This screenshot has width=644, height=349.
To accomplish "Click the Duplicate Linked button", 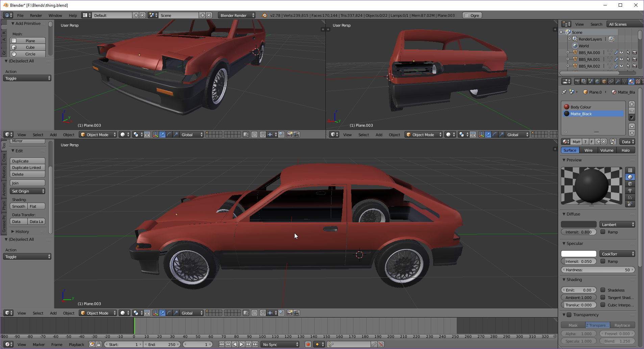I will click(27, 168).
